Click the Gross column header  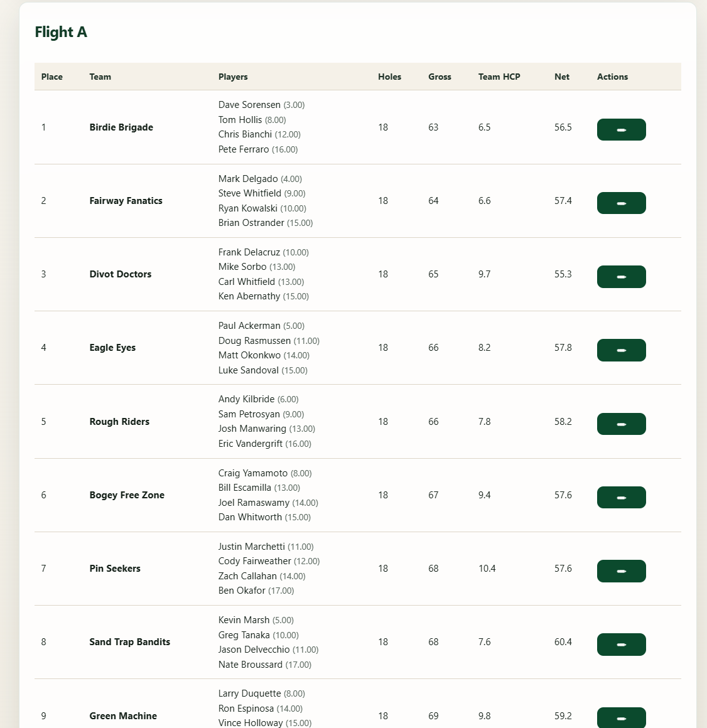click(x=440, y=77)
